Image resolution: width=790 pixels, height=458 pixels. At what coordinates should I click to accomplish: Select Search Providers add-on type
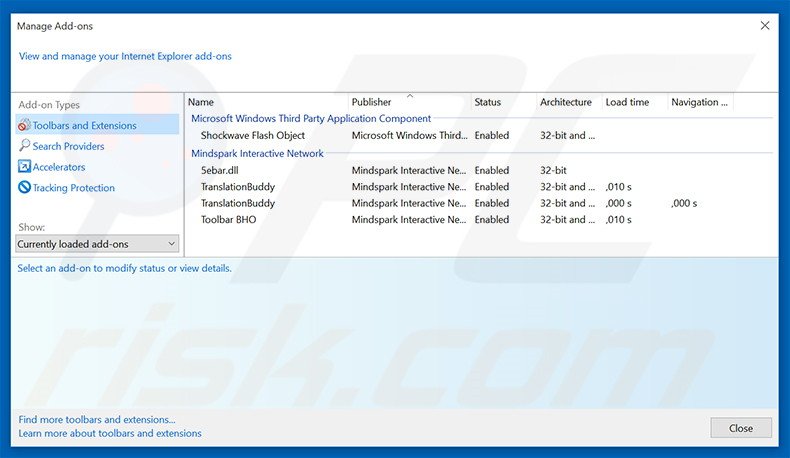(x=69, y=146)
